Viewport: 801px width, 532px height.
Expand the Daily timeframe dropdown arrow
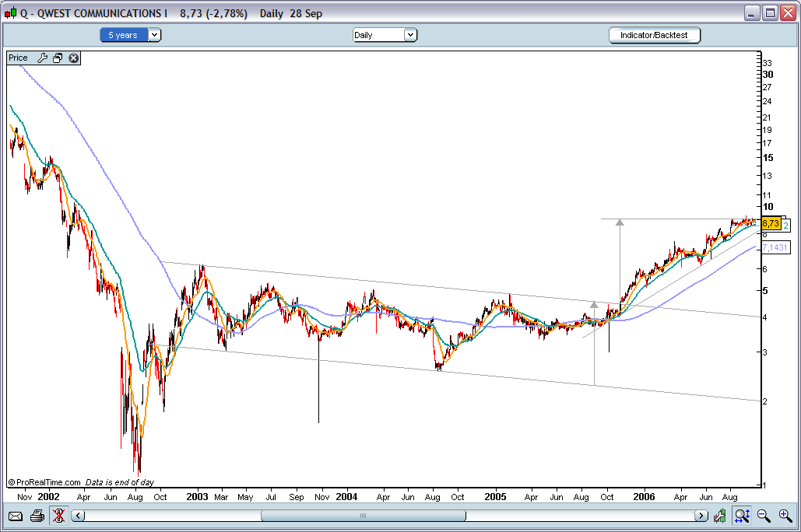point(410,35)
